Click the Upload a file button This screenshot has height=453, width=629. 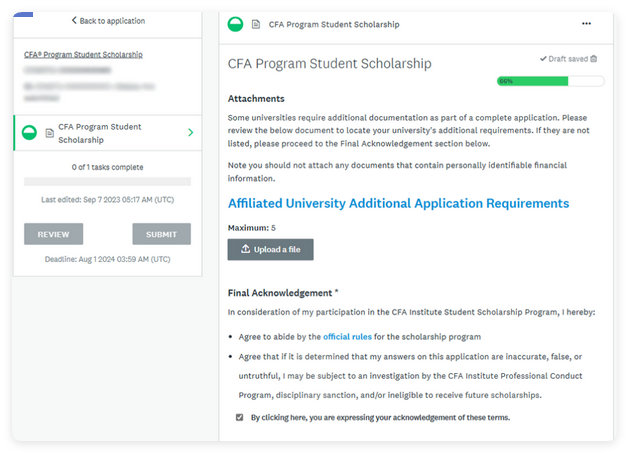[270, 250]
